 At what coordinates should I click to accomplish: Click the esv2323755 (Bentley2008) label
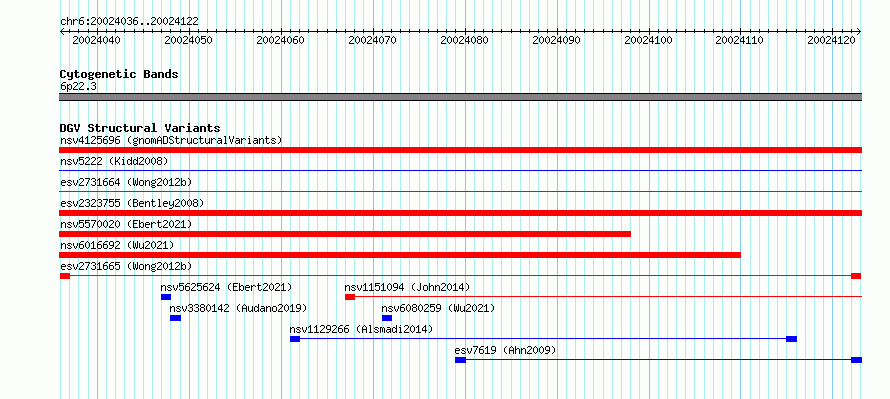click(132, 203)
